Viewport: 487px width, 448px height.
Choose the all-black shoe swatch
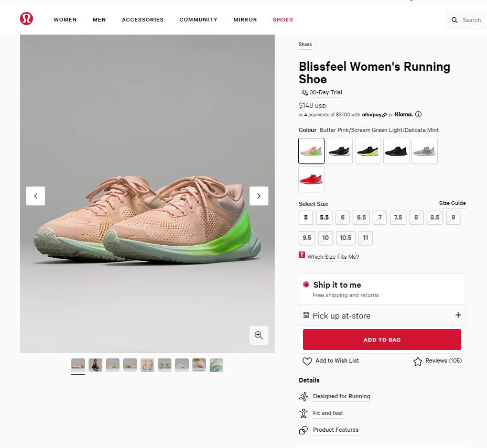pyautogui.click(x=396, y=151)
